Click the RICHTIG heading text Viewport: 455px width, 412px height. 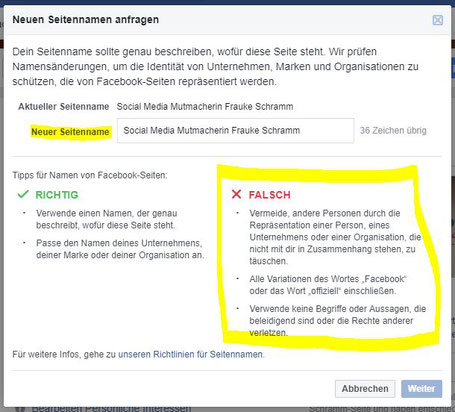[57, 195]
